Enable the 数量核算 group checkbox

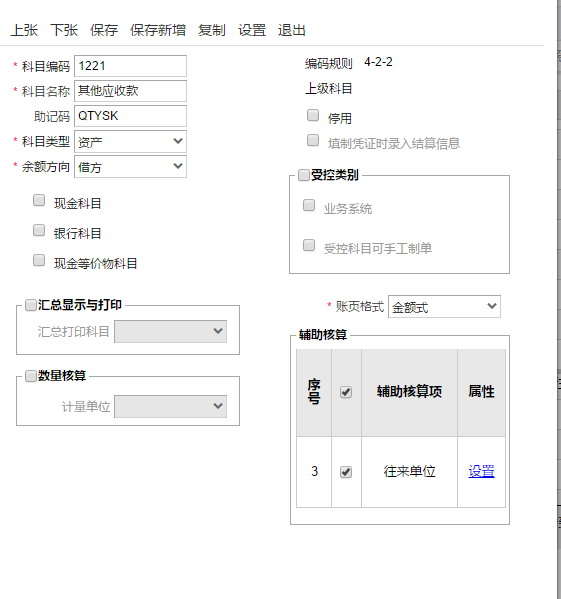(31, 376)
